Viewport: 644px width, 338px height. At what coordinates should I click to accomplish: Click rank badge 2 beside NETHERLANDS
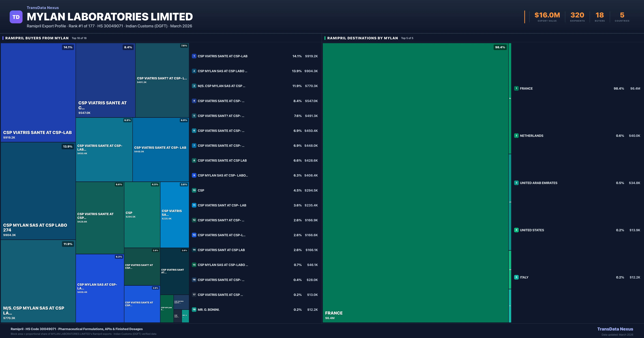[x=516, y=135]
